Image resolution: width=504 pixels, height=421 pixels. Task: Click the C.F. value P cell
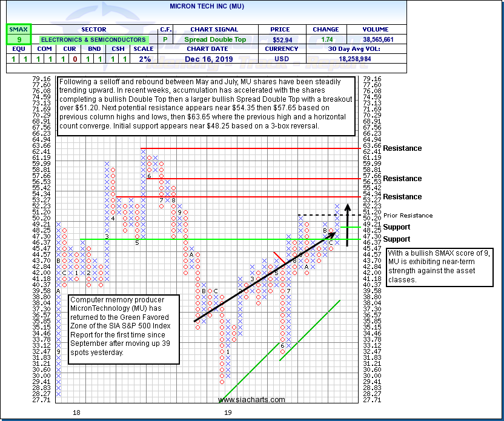pos(165,39)
